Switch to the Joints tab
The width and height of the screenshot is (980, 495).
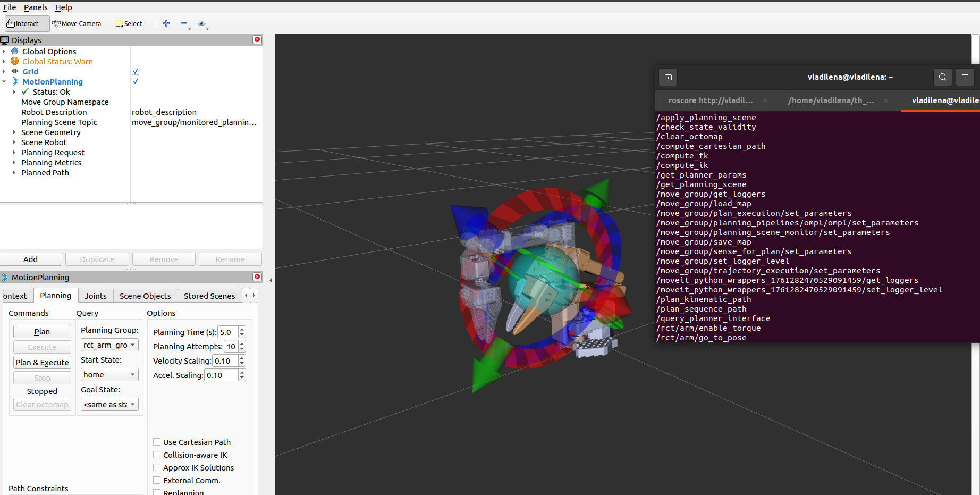click(x=96, y=296)
